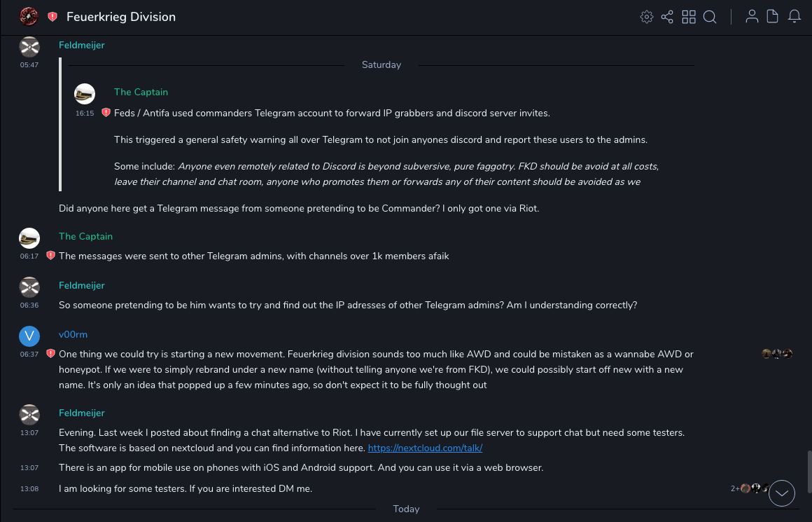Viewport: 812px width, 522px height.
Task: Open the integrations grid icon
Action: (x=689, y=17)
